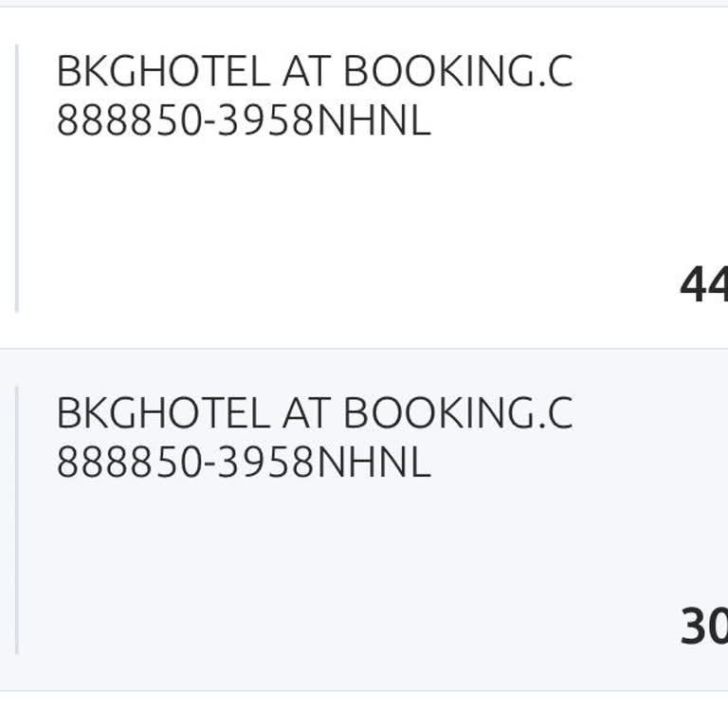728x728 pixels.
Task: Click the divider between the two transactions
Action: (x=364, y=348)
